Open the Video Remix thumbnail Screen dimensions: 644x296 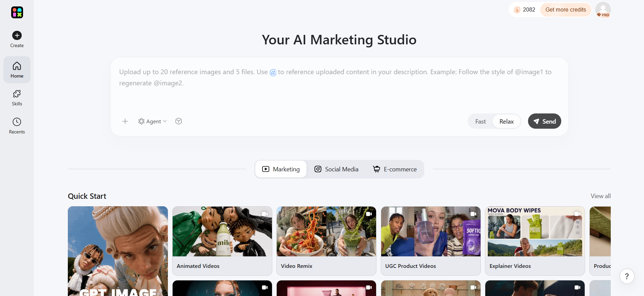326,231
